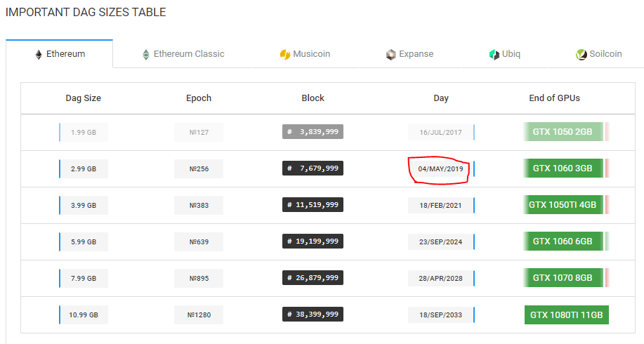Viewport: 644px width, 344px height.
Task: Click the Important DAG Sizes Table heading
Action: [86, 13]
